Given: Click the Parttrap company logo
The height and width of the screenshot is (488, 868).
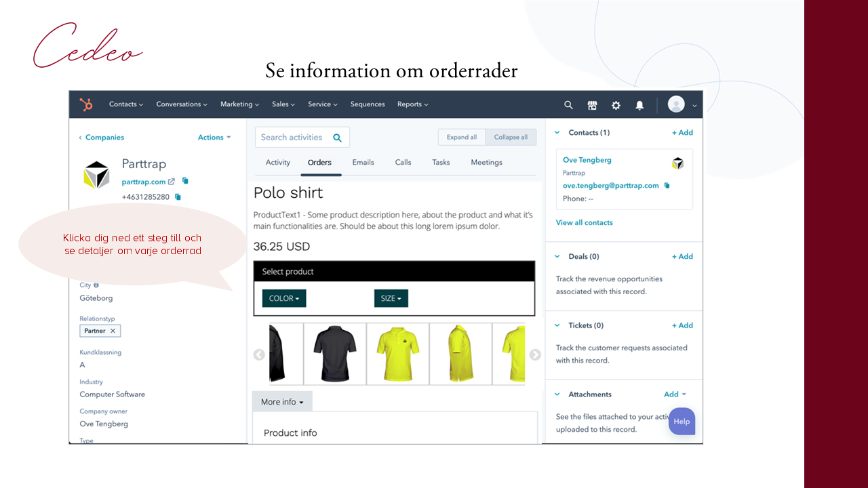Looking at the screenshot, I should coord(96,175).
